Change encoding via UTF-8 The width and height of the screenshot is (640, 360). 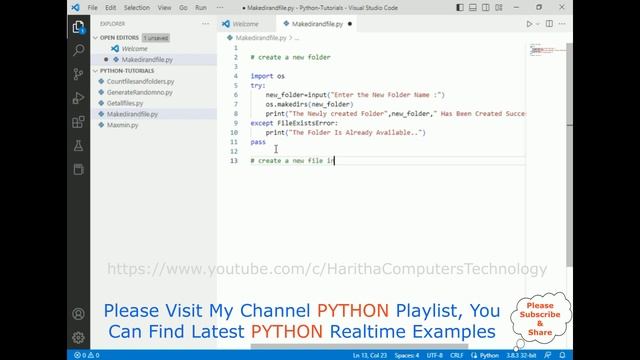(x=435, y=355)
